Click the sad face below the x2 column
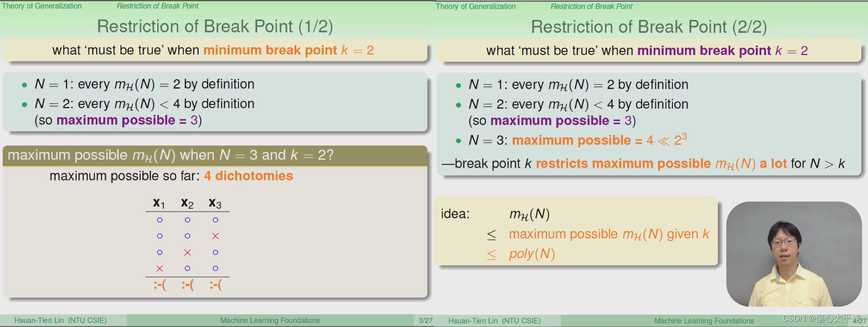868x327 pixels. point(187,285)
